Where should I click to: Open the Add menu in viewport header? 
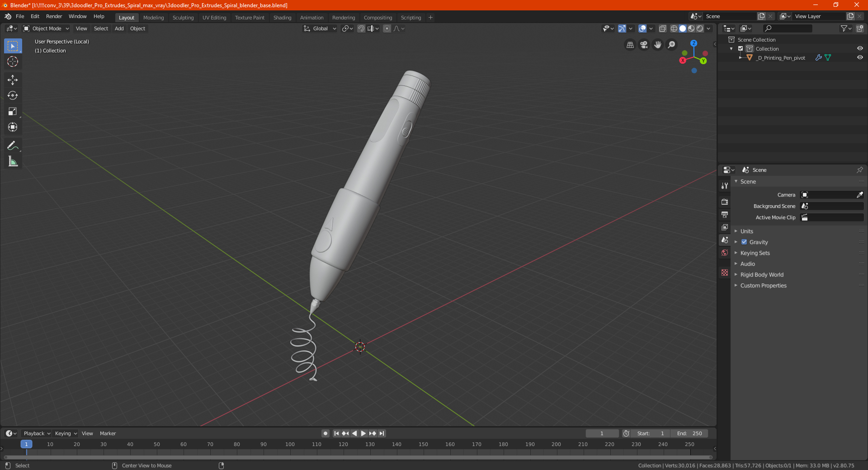point(119,28)
